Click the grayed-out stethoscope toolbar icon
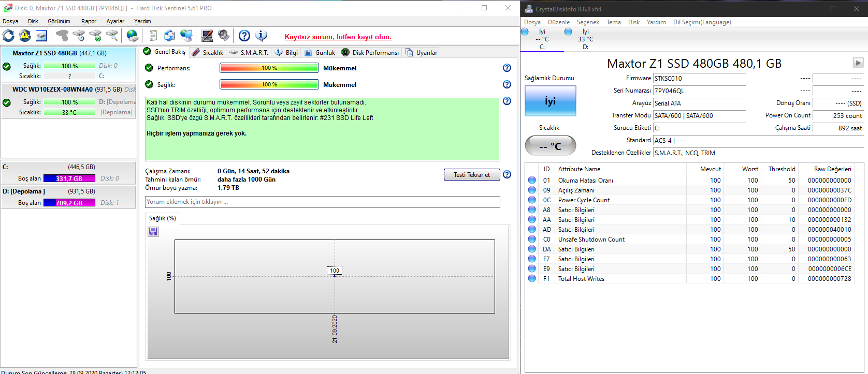Screen dimensions: 868x374 pyautogui.click(x=62, y=36)
